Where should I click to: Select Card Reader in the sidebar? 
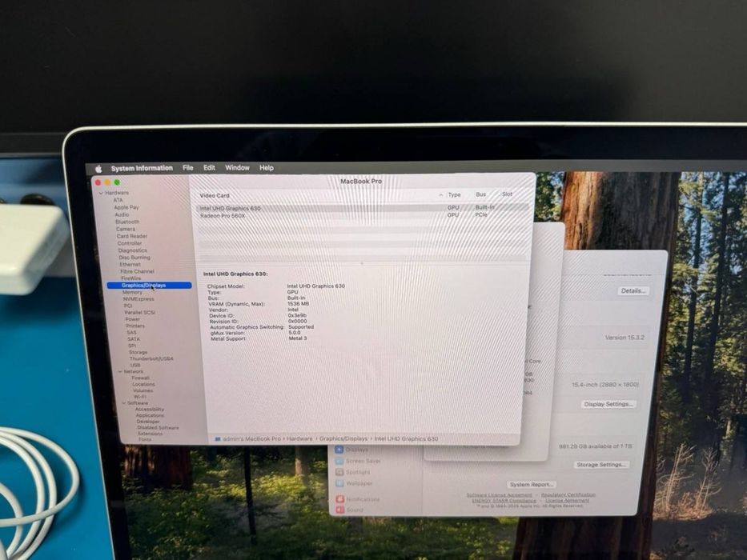pos(132,236)
